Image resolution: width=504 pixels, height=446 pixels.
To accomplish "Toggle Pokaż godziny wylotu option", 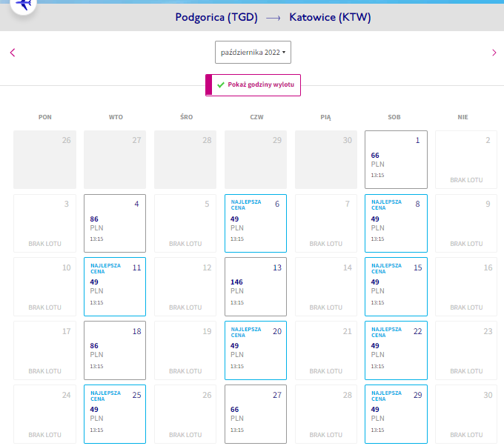I will [253, 85].
